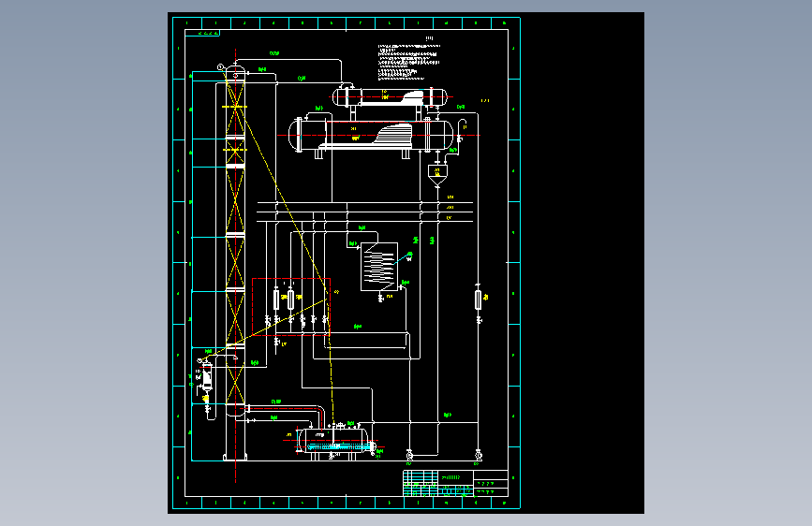Image resolution: width=812 pixels, height=526 pixels.
Task: Click the level gauge beside the column bottom
Action: [x=207, y=377]
